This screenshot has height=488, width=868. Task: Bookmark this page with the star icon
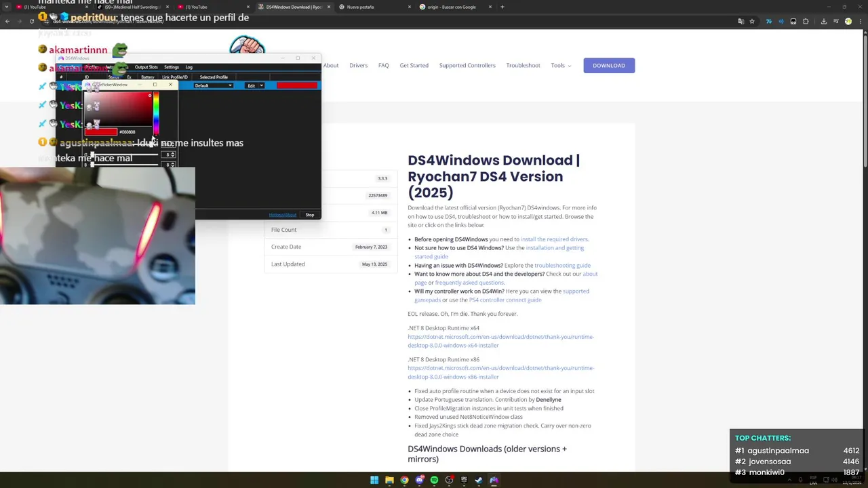[x=752, y=21]
